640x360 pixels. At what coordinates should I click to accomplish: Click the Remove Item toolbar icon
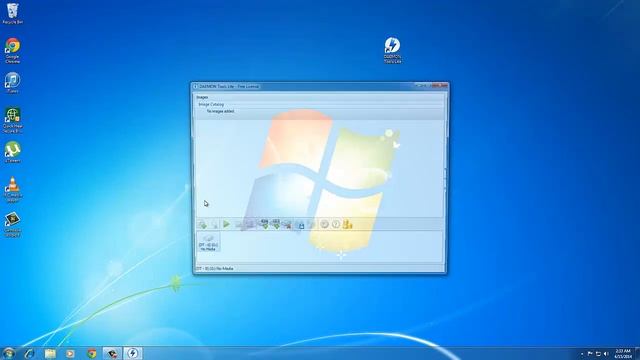pyautogui.click(x=214, y=224)
